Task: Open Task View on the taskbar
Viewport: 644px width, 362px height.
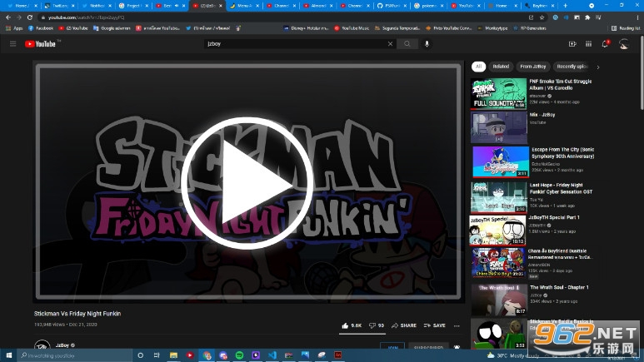Action: point(157,355)
